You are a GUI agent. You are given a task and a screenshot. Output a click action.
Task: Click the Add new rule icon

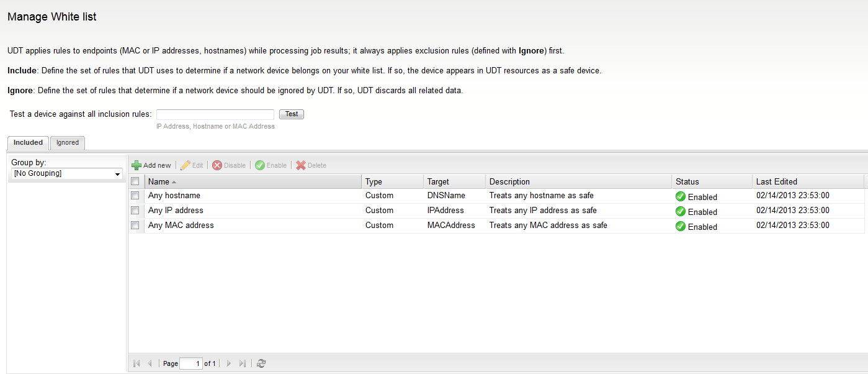click(136, 165)
